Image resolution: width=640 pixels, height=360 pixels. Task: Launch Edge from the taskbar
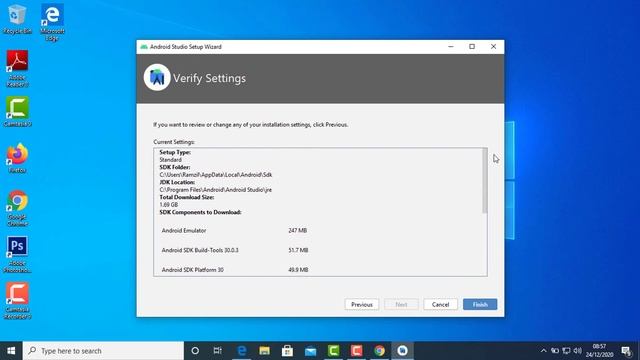point(242,351)
